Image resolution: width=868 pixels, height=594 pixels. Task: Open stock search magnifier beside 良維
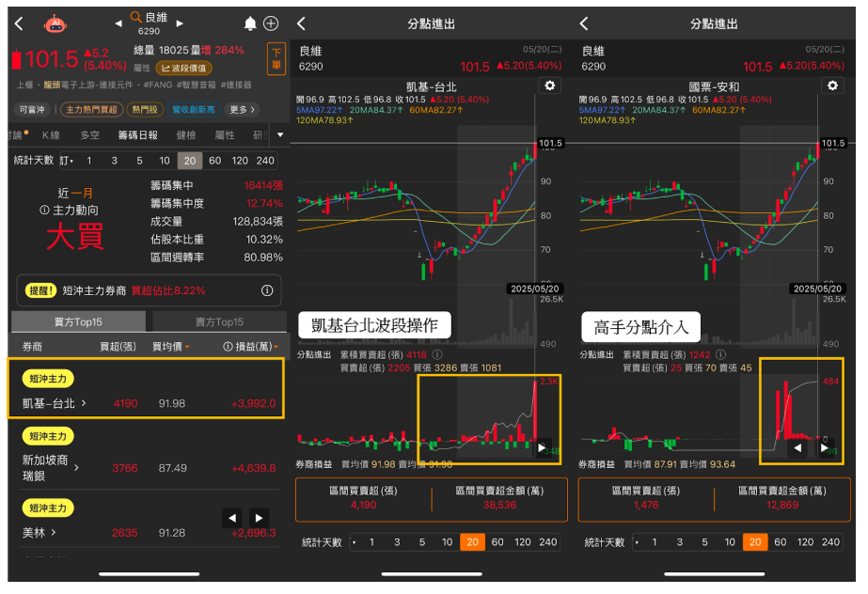(x=135, y=17)
